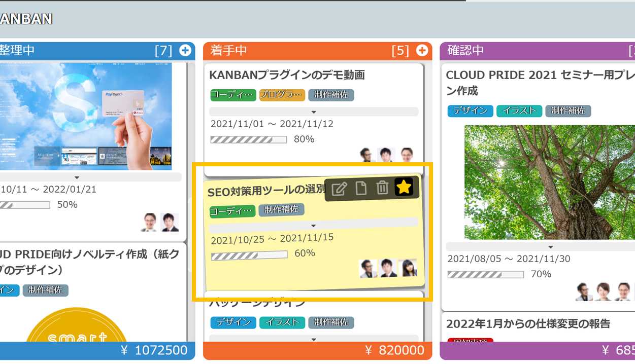Click the [5] card count in 着手中
635x364 pixels.
[400, 51]
